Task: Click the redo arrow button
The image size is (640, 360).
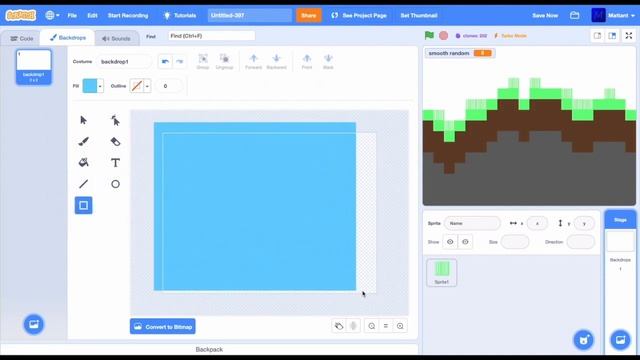Action: (x=179, y=62)
